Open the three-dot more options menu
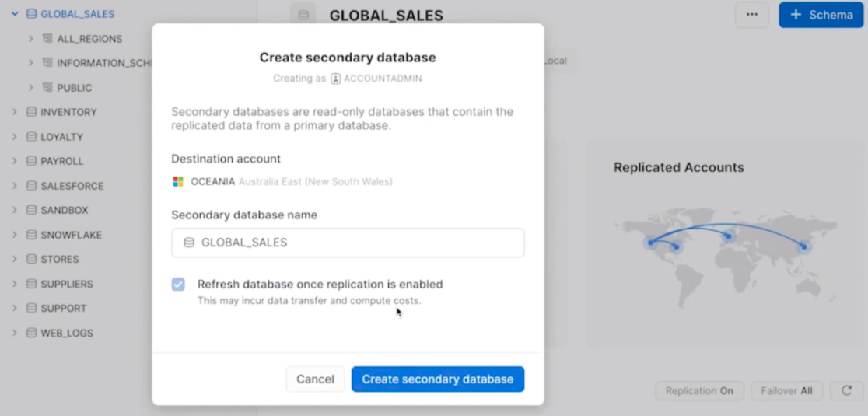 pos(751,15)
